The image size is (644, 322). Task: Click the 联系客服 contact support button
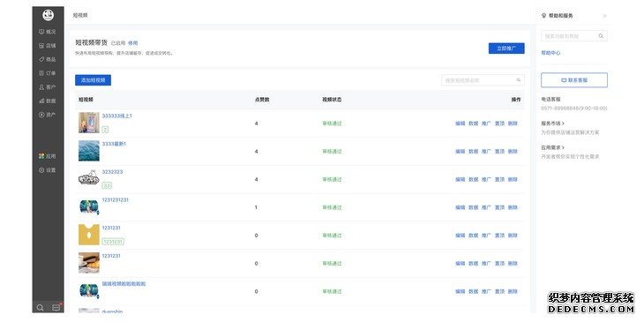pos(574,80)
